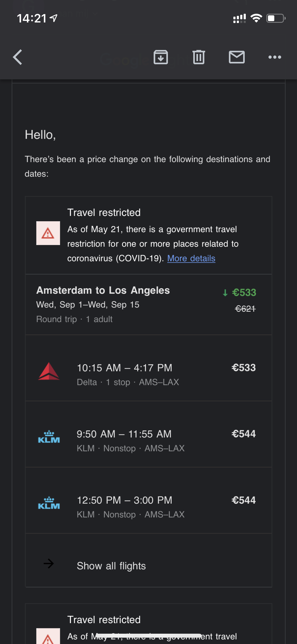Tap the KLM logo for 9:50 AM flight

[x=49, y=437]
